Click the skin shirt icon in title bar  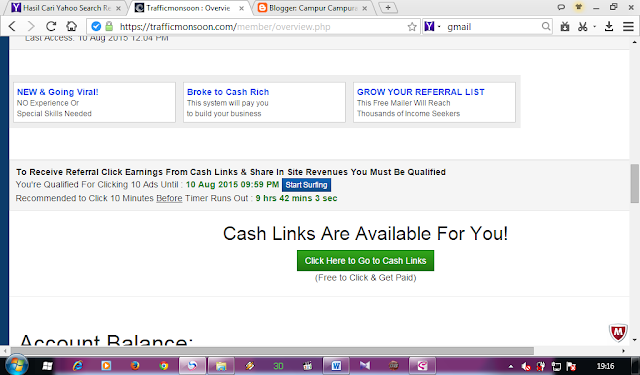point(578,7)
